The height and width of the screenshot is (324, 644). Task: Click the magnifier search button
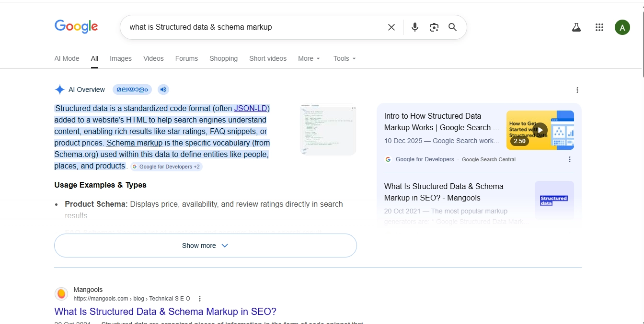(453, 27)
